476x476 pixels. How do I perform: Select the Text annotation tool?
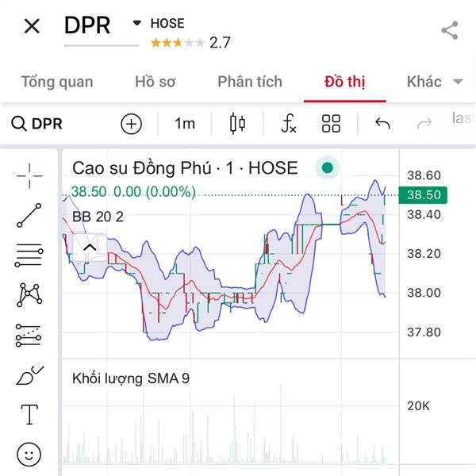[29, 415]
